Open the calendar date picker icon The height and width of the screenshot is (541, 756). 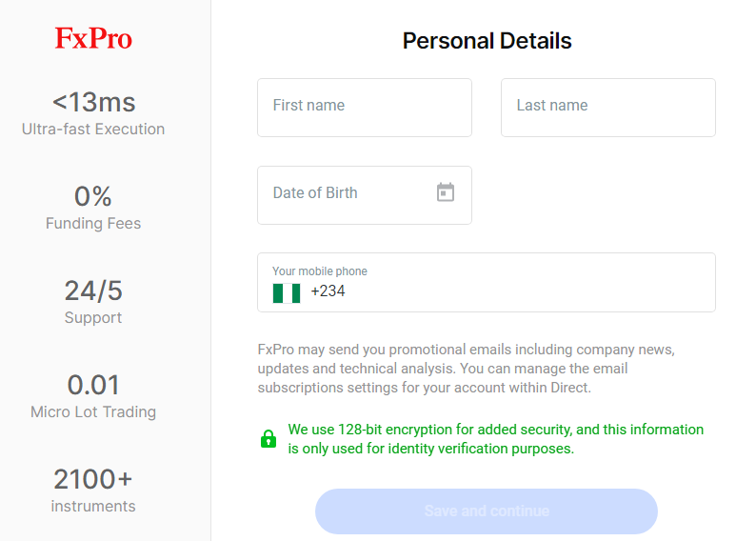[x=446, y=192]
